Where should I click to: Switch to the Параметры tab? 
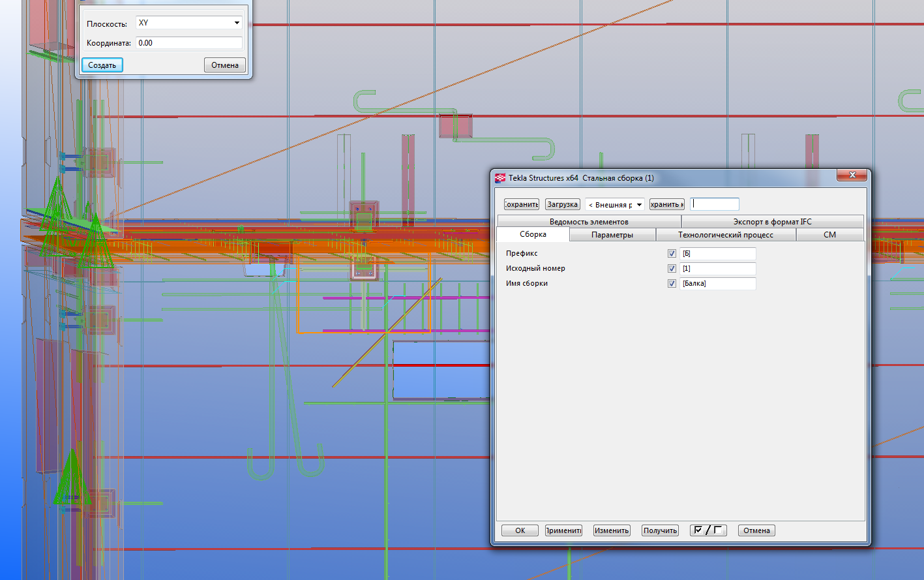coord(612,235)
